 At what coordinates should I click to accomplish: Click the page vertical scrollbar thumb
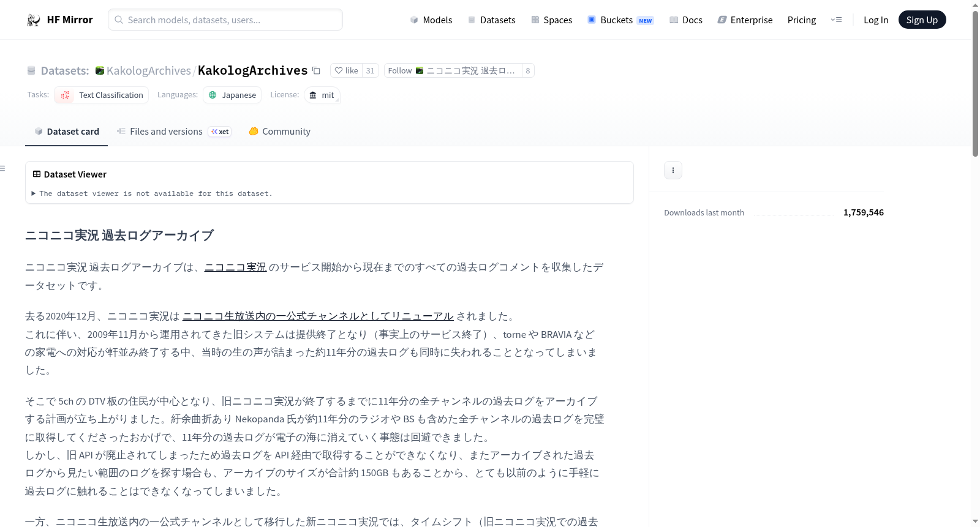click(x=975, y=83)
